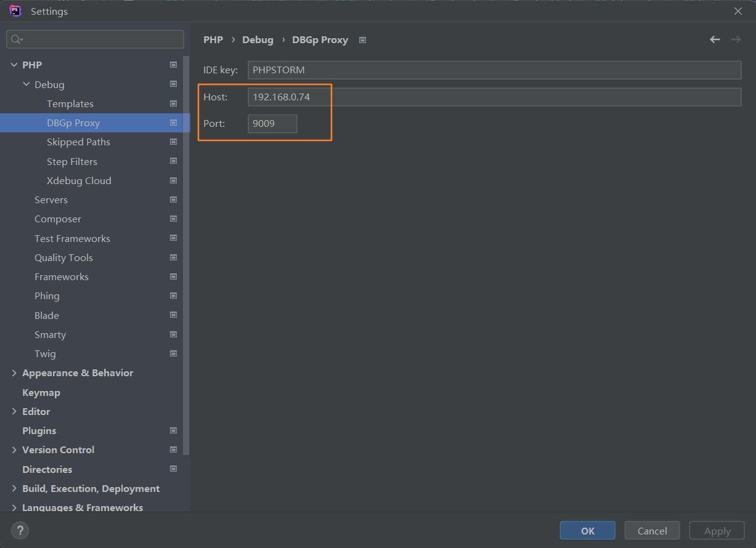The image size is (756, 548).
Task: Click project-level icon beside Test Frameworks
Action: [173, 238]
